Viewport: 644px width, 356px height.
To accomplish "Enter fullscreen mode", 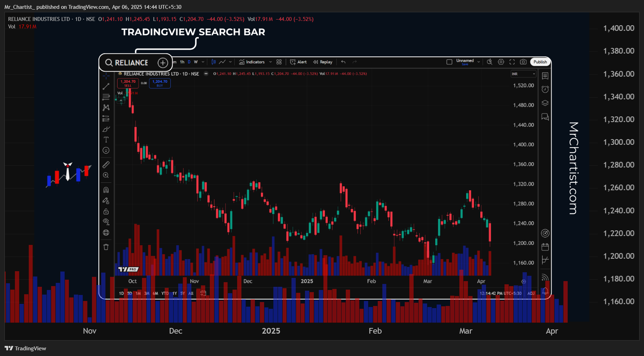I will click(512, 62).
